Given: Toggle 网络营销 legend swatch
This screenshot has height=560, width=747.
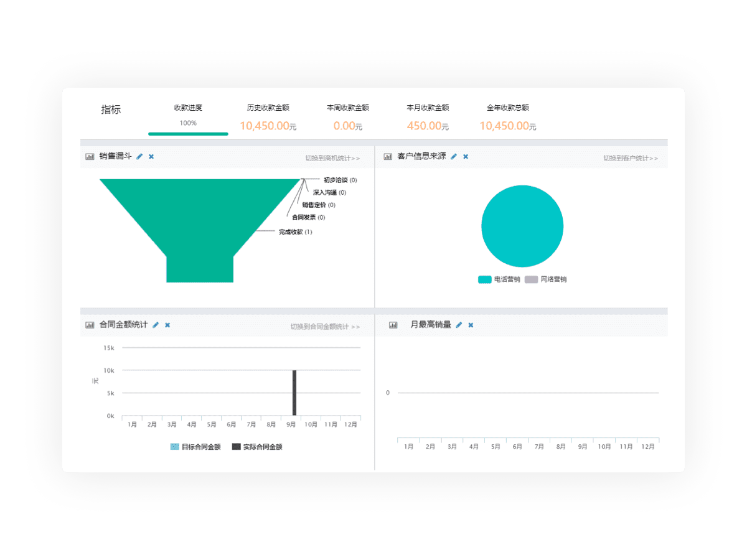Looking at the screenshot, I should tap(531, 279).
